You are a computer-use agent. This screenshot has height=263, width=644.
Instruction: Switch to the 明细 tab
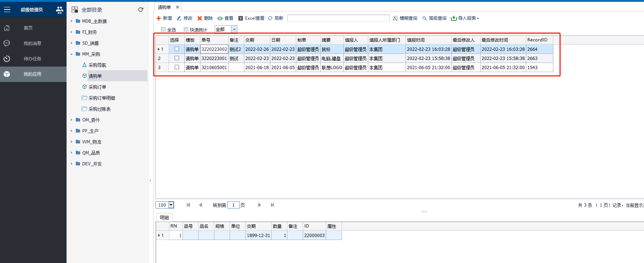click(x=164, y=217)
